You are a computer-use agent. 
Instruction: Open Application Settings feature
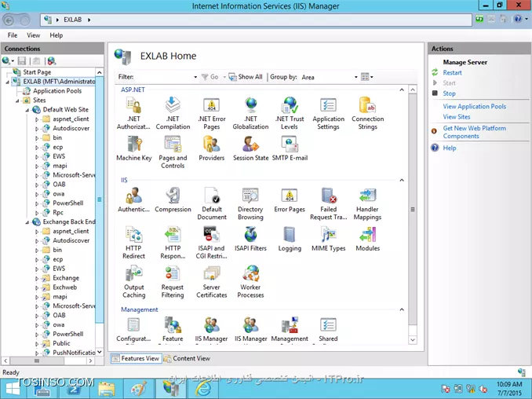coord(329,113)
